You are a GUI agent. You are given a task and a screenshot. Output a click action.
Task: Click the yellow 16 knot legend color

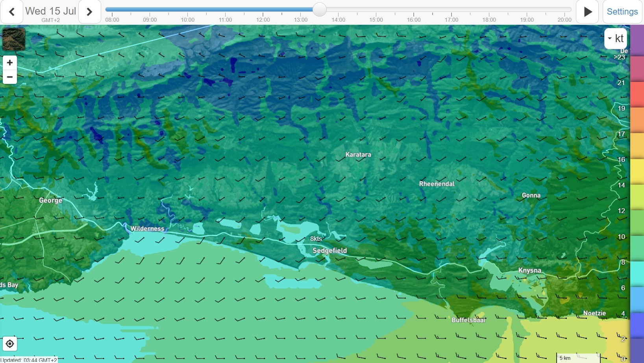[x=637, y=171]
